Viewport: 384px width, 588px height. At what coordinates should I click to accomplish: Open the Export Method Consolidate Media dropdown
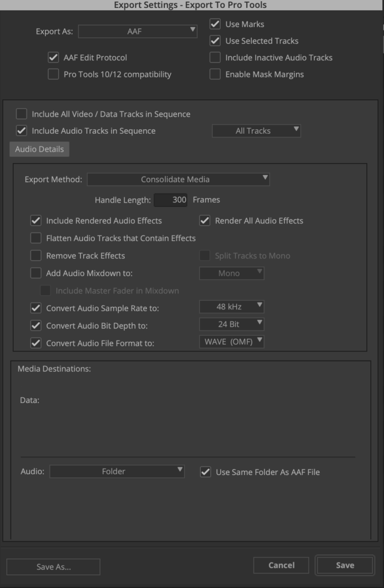click(x=178, y=179)
